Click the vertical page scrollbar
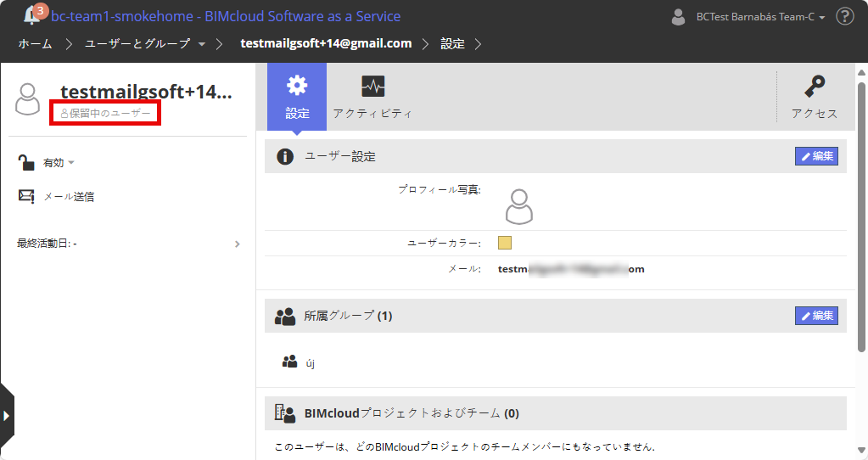 (x=862, y=212)
